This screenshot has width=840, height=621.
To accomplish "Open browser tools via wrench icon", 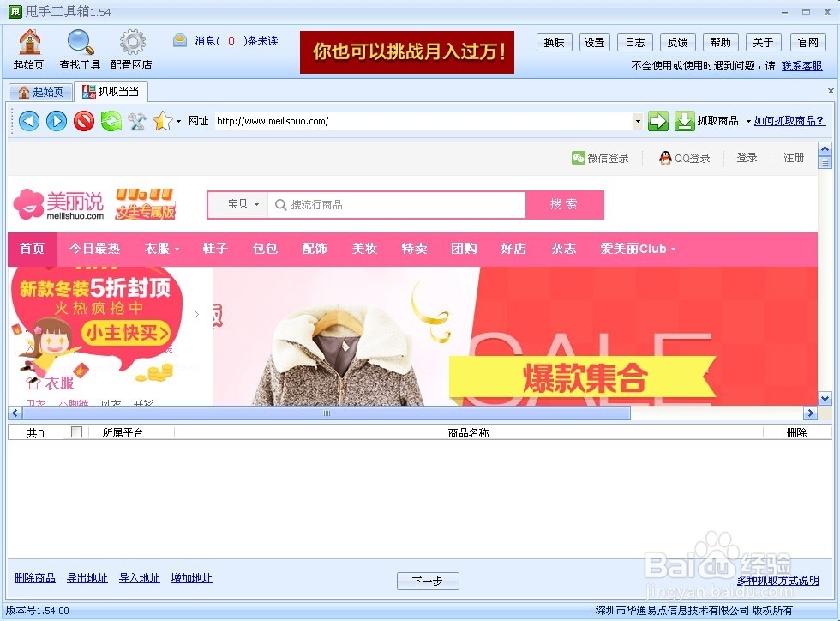I will pos(138,120).
